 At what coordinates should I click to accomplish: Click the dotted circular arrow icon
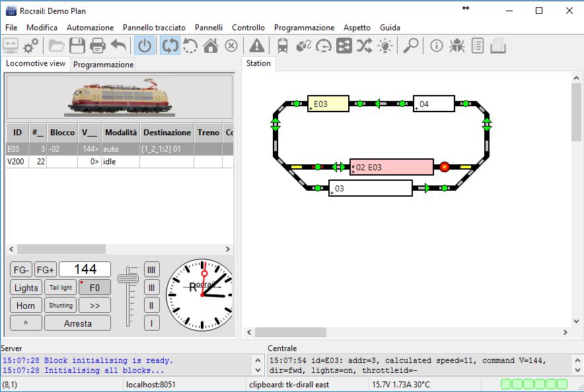pos(190,46)
